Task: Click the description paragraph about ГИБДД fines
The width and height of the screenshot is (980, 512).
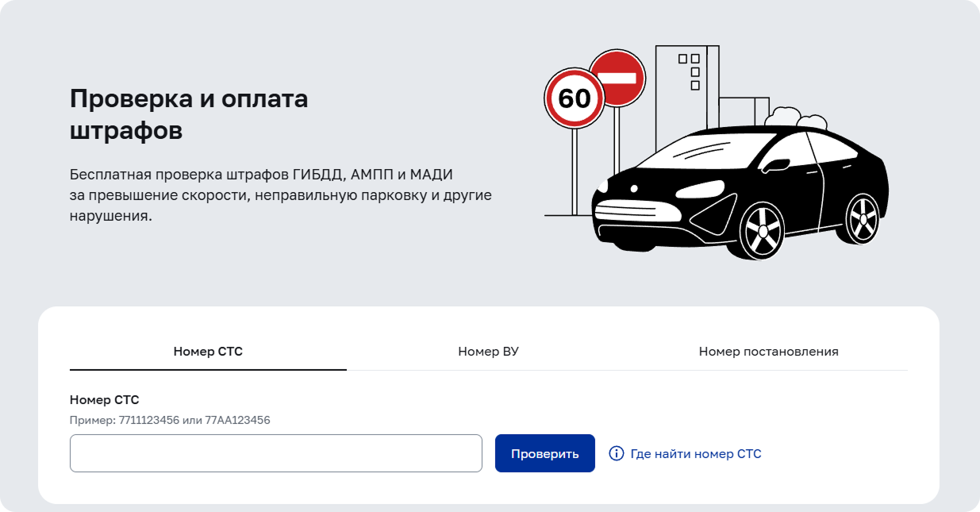Action: (x=280, y=194)
